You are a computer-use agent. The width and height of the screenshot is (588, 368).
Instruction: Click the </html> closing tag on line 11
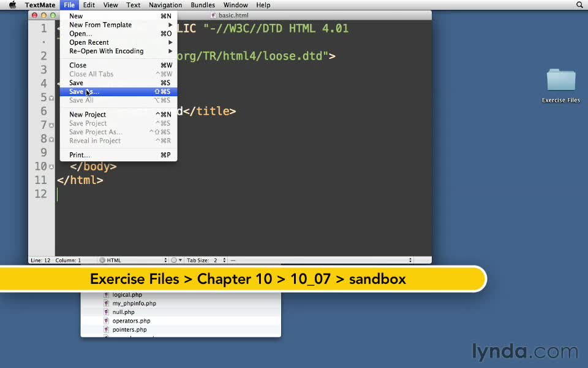point(80,180)
